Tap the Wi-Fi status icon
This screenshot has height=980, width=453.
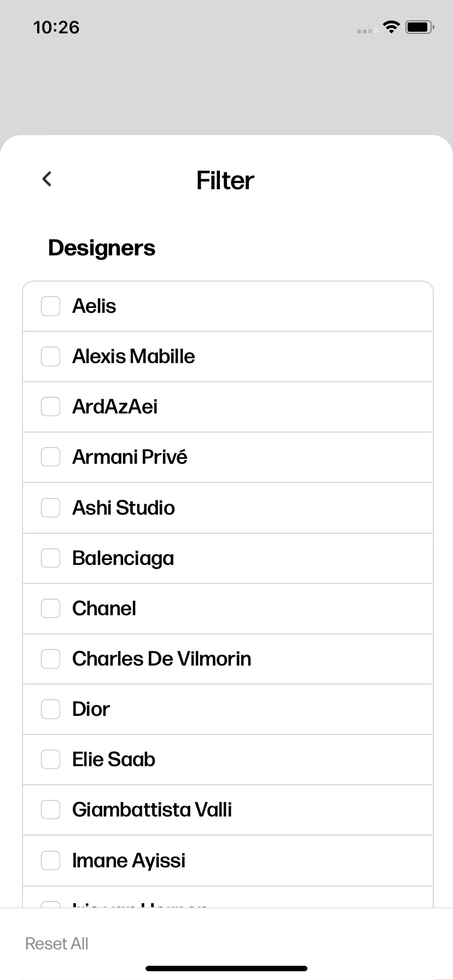point(391,27)
